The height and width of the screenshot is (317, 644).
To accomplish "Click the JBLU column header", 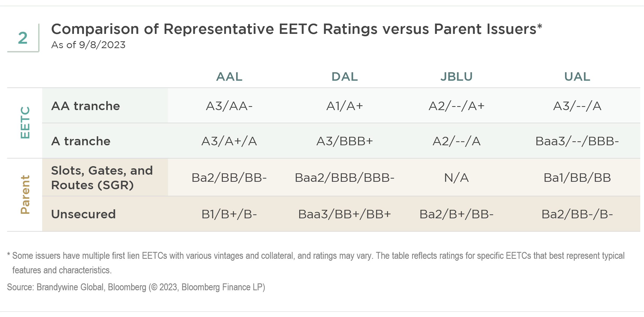I will [x=456, y=77].
